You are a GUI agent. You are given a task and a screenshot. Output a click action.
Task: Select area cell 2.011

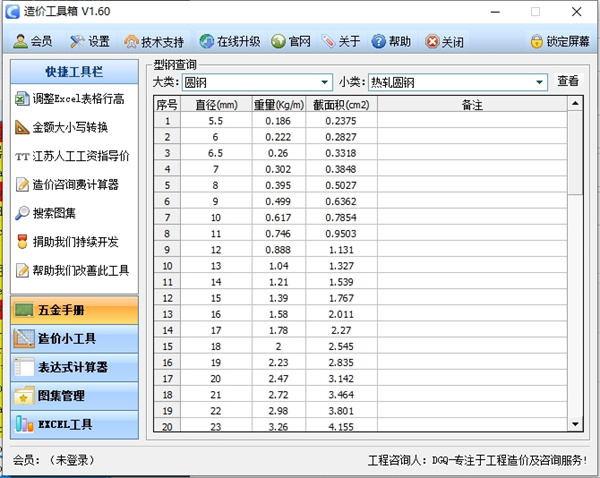(x=341, y=314)
